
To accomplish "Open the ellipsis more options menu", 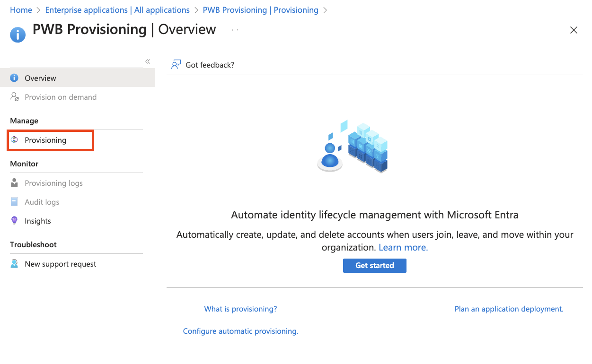I will pos(235,30).
